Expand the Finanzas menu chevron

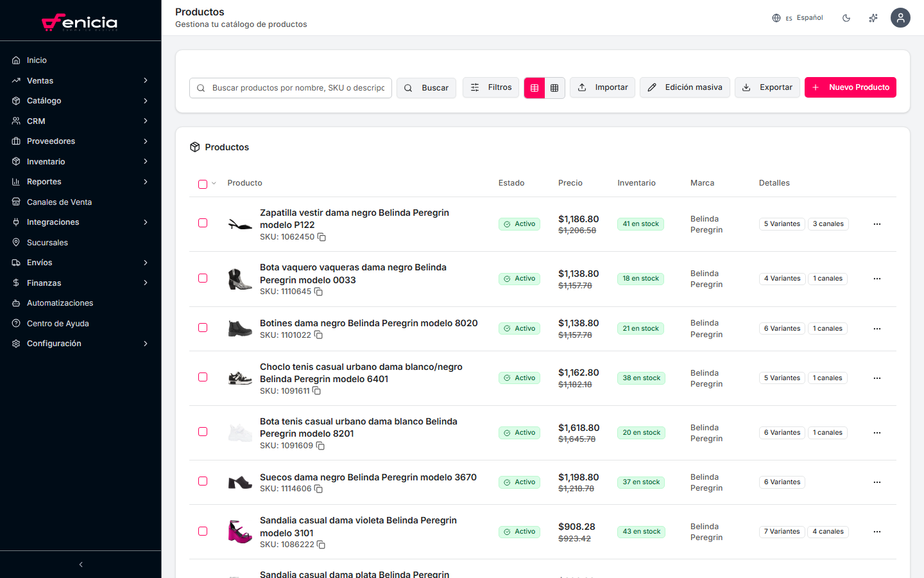[x=144, y=283]
